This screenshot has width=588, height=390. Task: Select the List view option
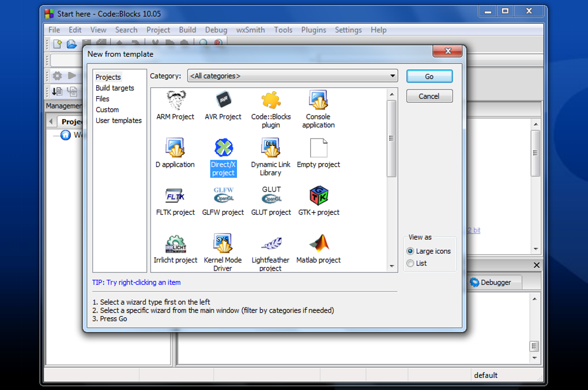coord(417,263)
